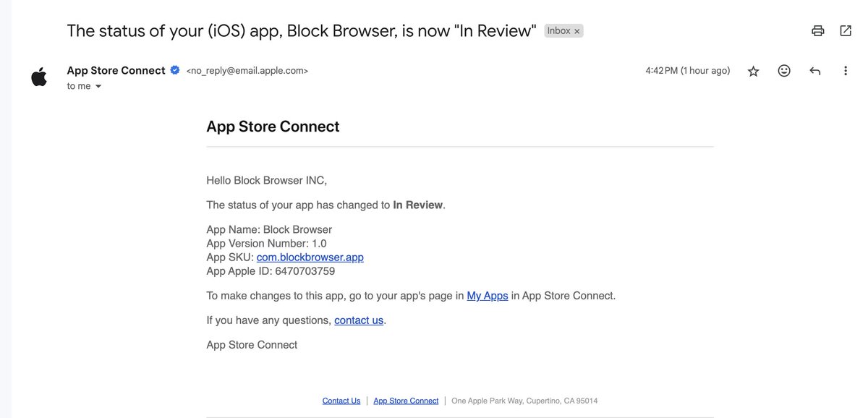Click sender name App Store Connect

116,70
